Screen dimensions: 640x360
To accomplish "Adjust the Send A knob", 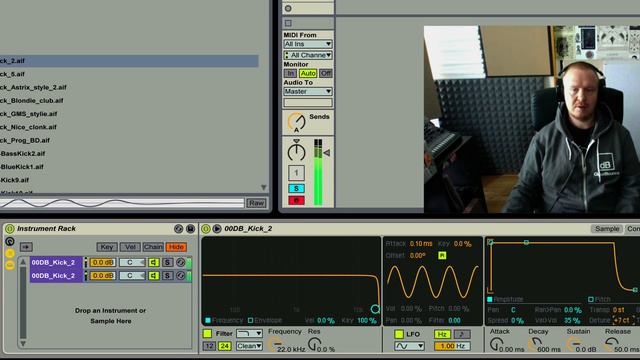I will (296, 122).
